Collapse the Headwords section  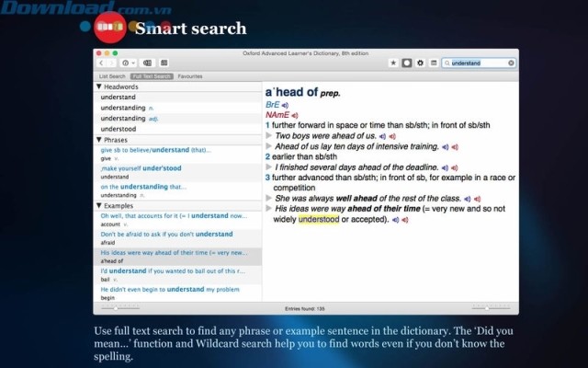99,86
